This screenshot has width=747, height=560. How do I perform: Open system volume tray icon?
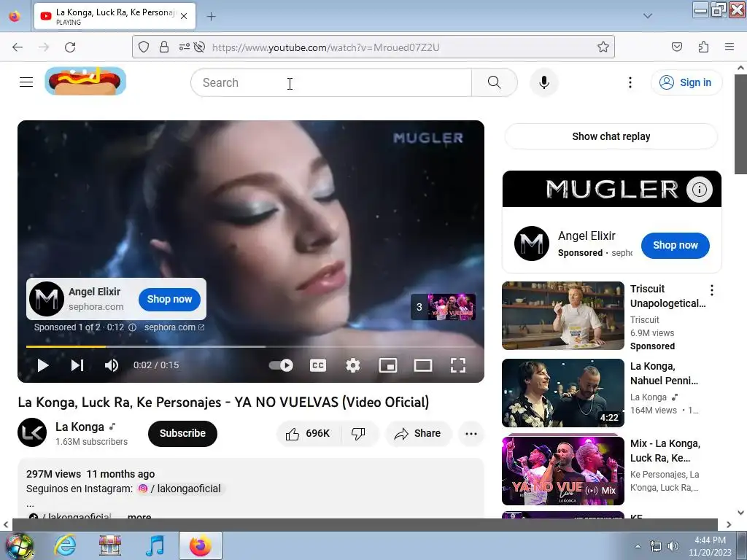pos(673,545)
